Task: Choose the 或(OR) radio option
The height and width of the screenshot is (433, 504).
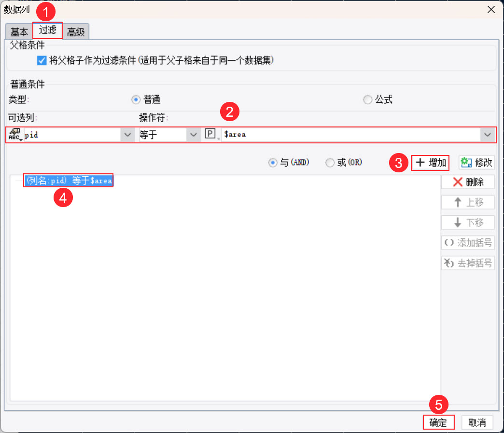Action: 330,163
